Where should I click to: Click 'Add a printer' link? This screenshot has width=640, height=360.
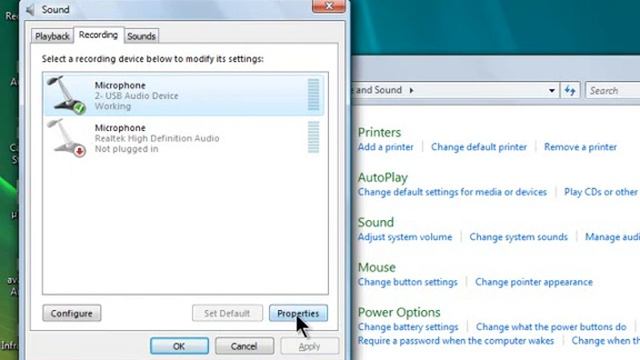(x=385, y=147)
